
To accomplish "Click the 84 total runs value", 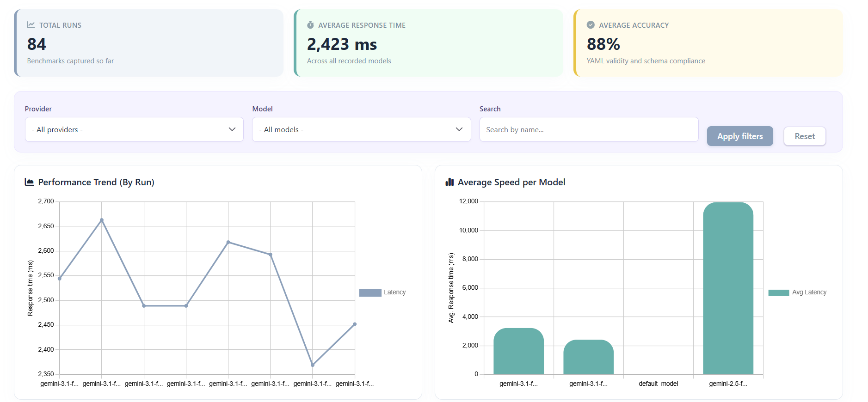I will pos(37,44).
